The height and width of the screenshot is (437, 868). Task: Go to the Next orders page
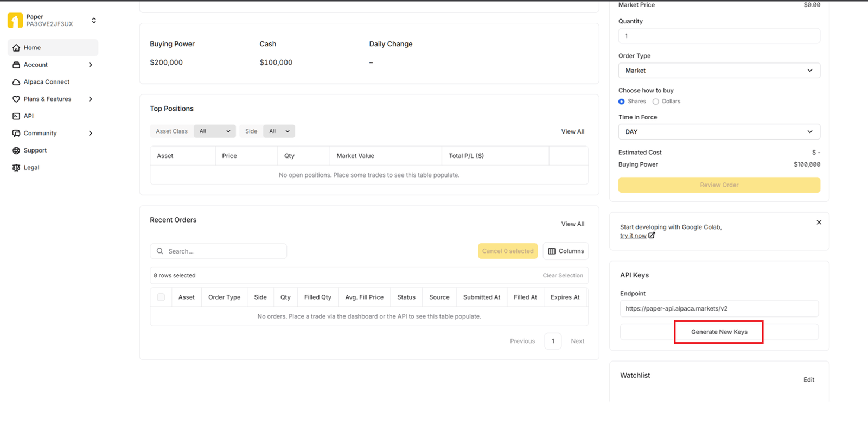pos(578,341)
